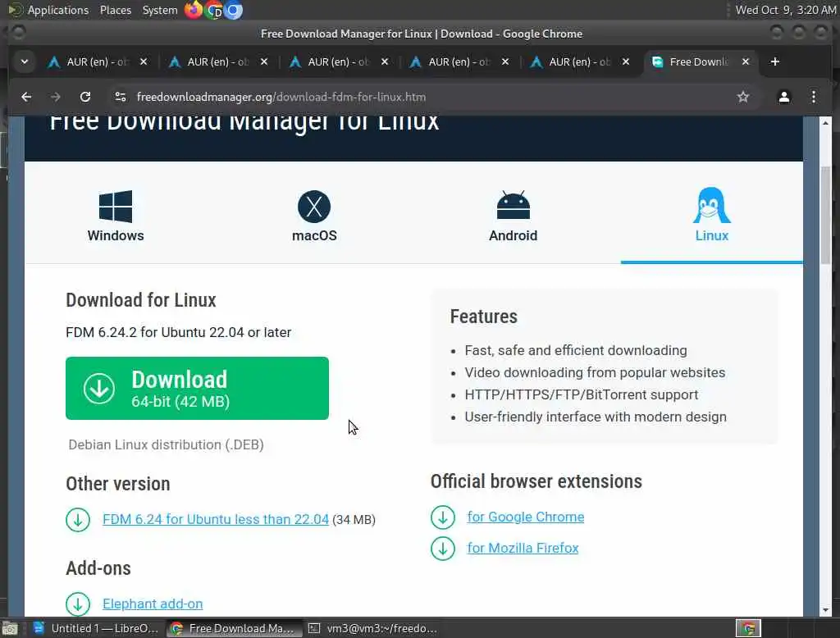This screenshot has width=840, height=638.
Task: Click the 'Official browser extensions' heading
Action: click(536, 481)
